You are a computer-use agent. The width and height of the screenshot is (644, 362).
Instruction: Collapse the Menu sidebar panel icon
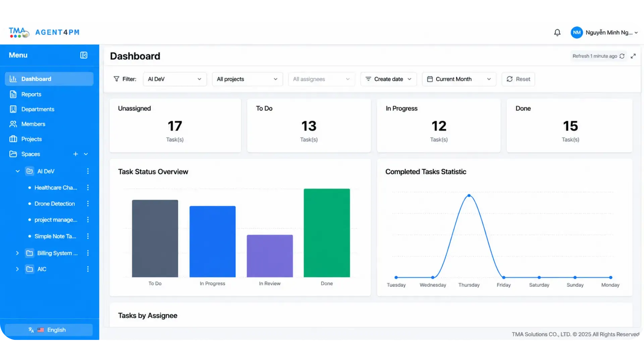click(x=84, y=55)
